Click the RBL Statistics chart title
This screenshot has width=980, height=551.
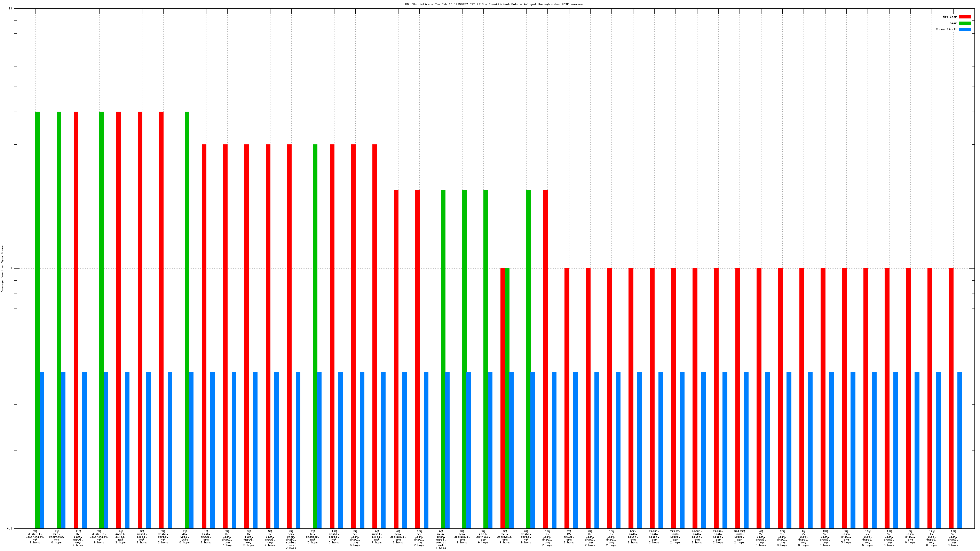pos(493,4)
